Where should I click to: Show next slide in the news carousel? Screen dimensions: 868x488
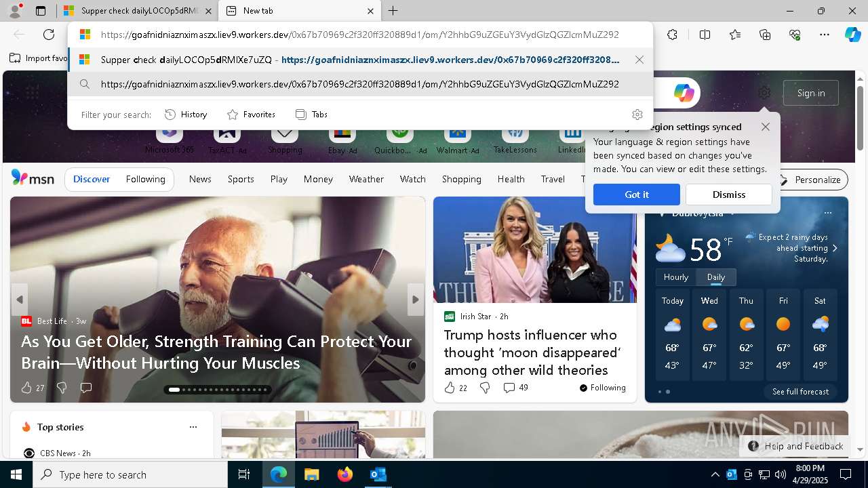tap(416, 300)
